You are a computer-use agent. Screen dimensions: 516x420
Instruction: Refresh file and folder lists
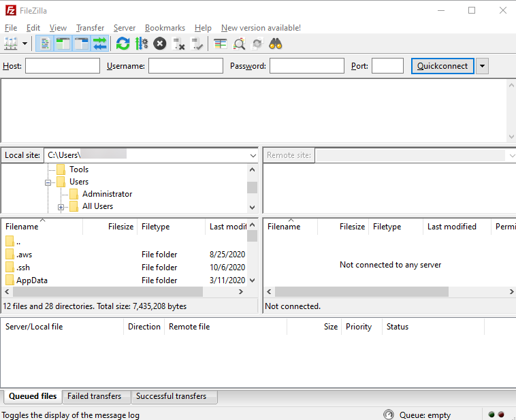tap(123, 44)
